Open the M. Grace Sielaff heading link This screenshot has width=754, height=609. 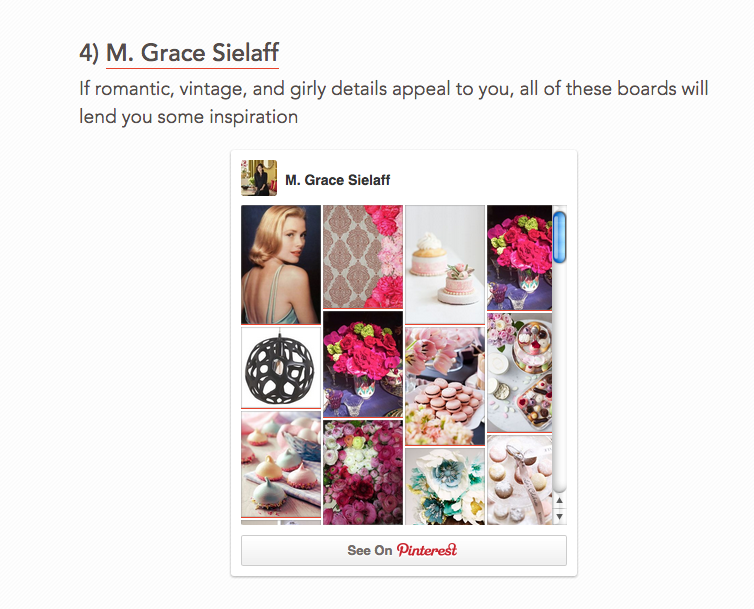click(192, 52)
